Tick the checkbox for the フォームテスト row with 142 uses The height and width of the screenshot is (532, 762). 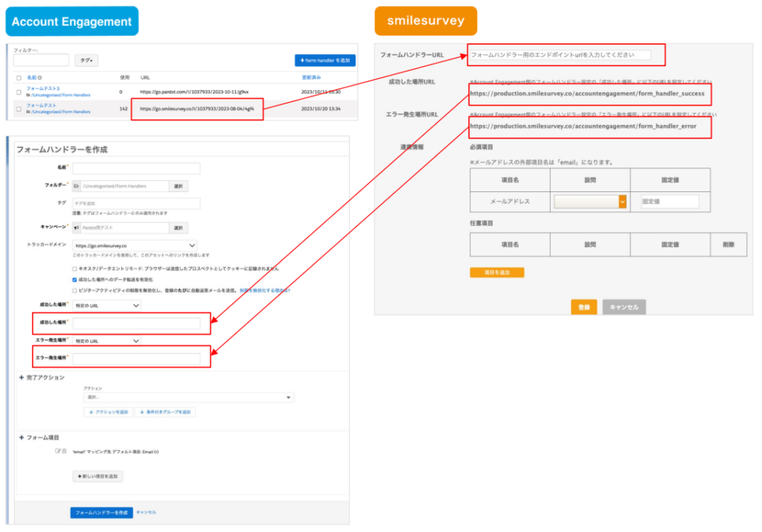(x=19, y=109)
